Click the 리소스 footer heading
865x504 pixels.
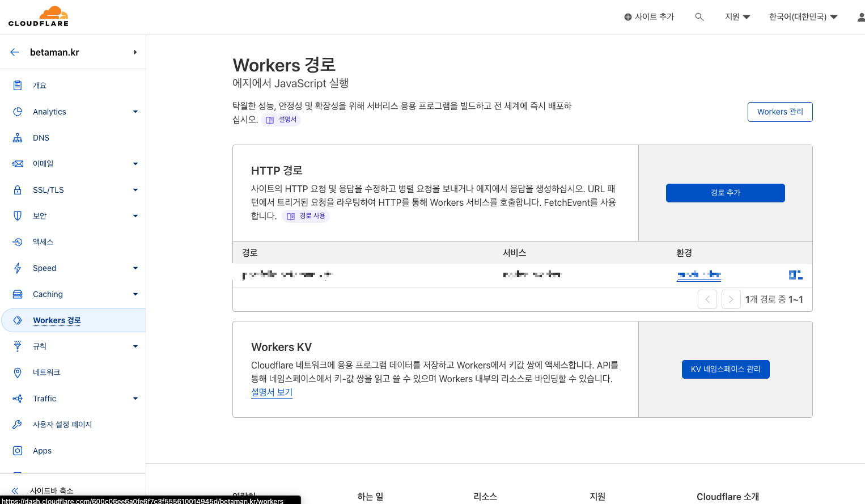485,497
